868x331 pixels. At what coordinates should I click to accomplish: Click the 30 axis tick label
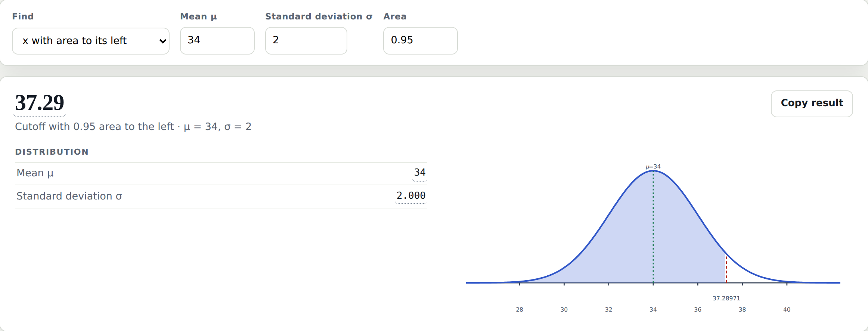tap(564, 309)
